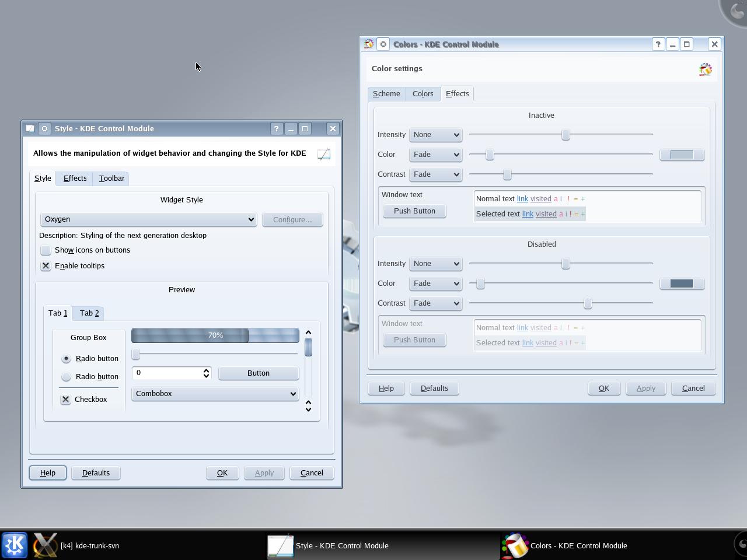This screenshot has height=560, width=747.
Task: Open the preview Combobox dropdown
Action: pos(215,394)
